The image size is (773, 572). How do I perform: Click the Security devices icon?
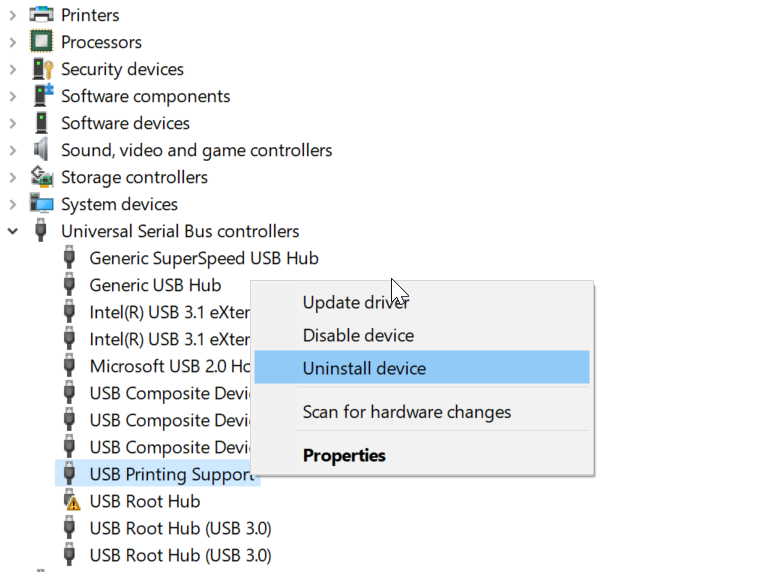[x=41, y=69]
